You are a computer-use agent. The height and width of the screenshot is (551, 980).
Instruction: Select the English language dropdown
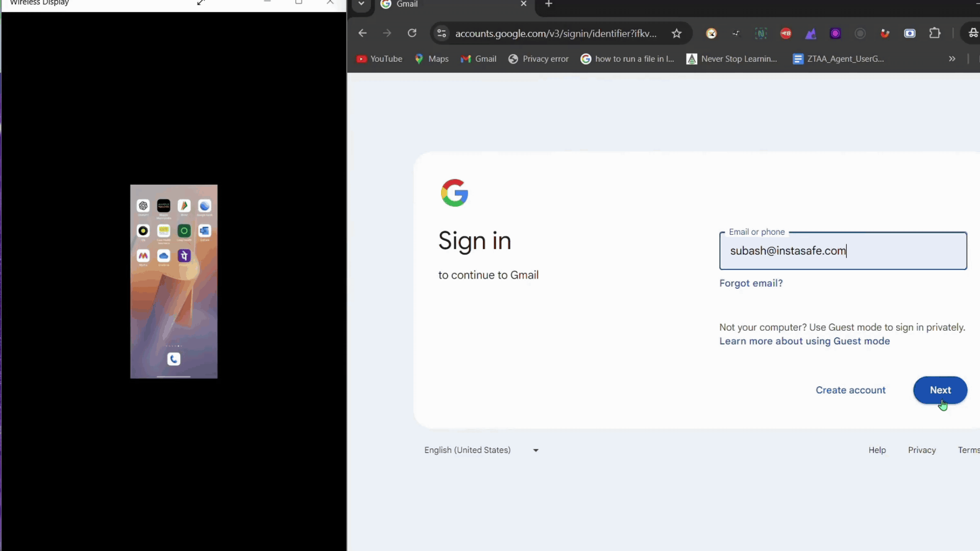pos(482,450)
